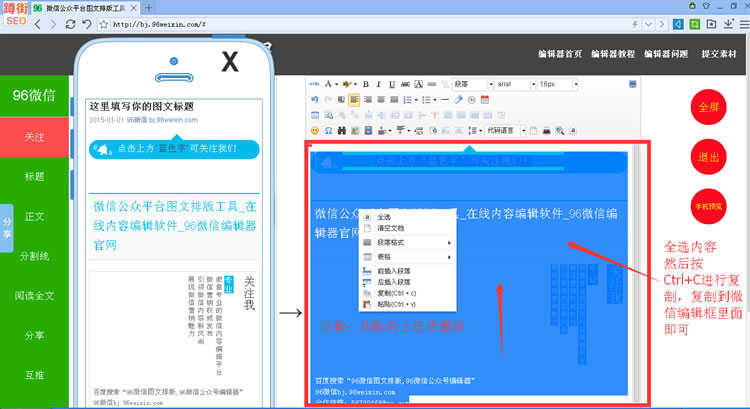Select 标题 in the green sidebar
Image resolution: width=750 pixels, height=409 pixels.
click(x=34, y=177)
